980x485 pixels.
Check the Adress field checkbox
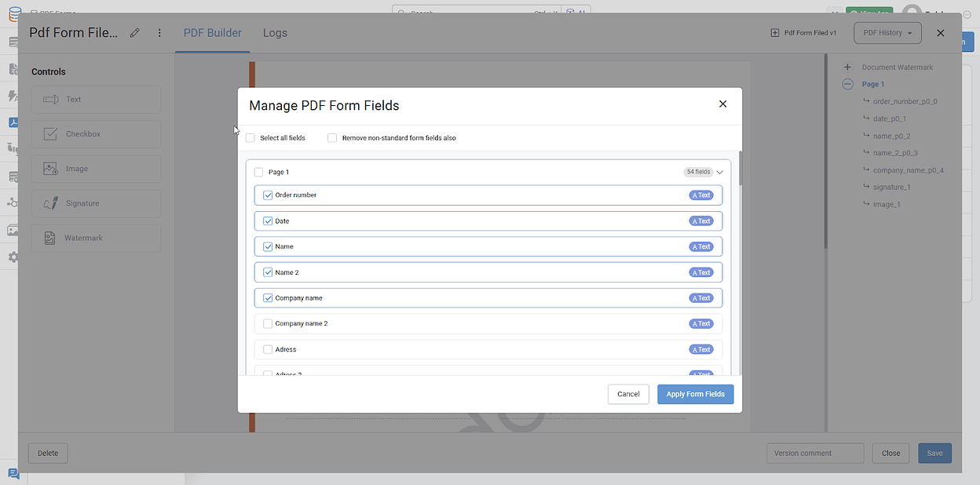coord(268,349)
